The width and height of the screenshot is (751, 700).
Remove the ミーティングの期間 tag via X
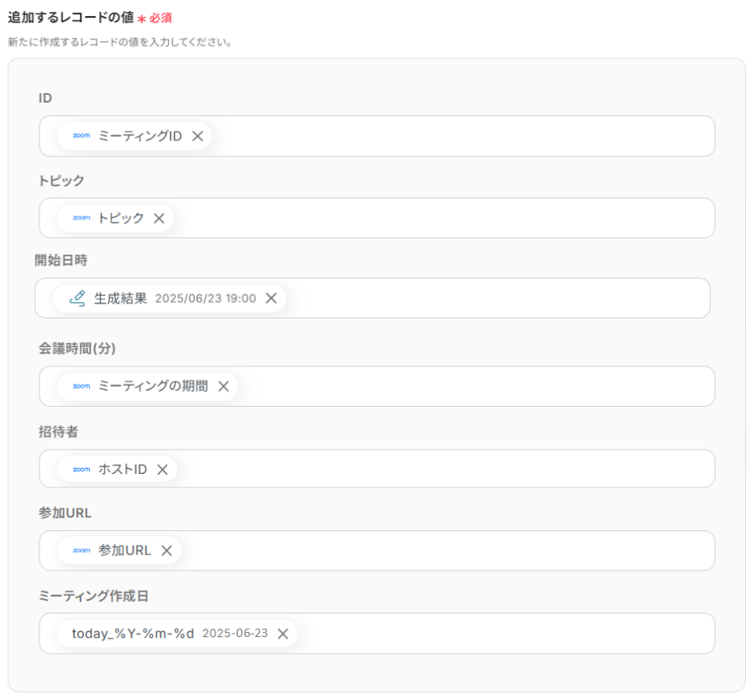pos(223,387)
